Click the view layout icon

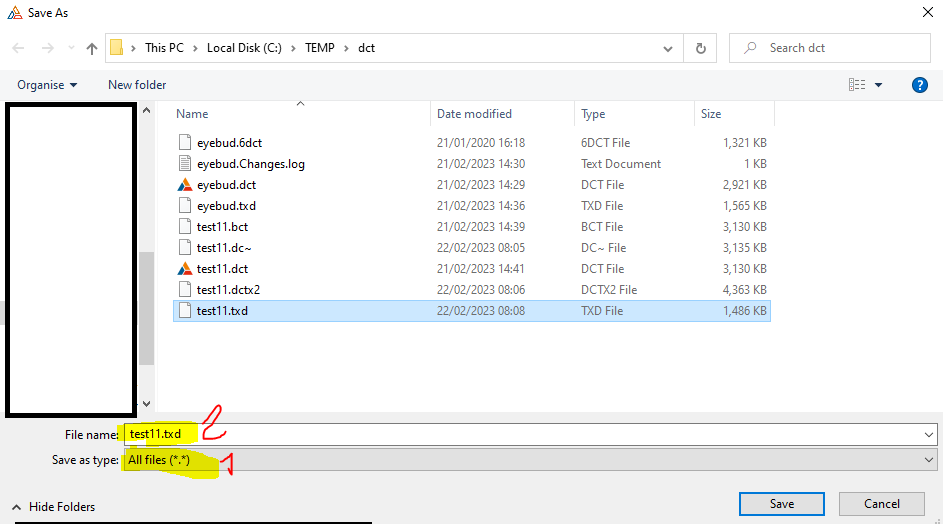[x=856, y=85]
